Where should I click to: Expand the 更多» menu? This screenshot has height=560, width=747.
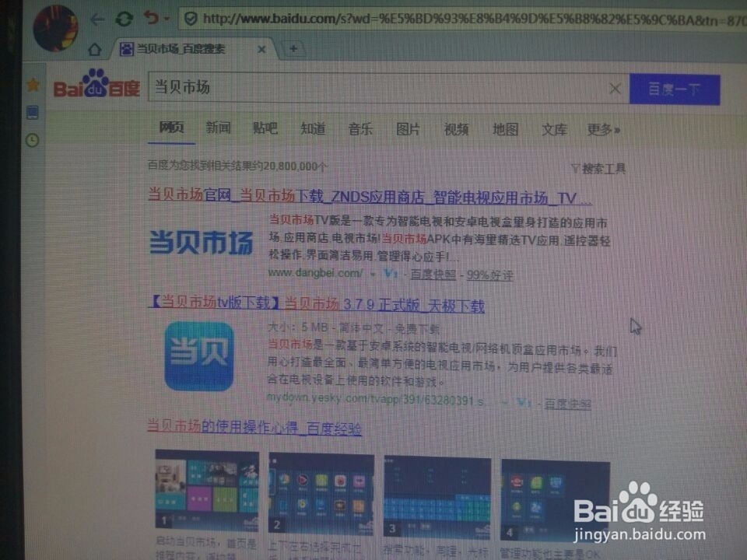coord(603,130)
